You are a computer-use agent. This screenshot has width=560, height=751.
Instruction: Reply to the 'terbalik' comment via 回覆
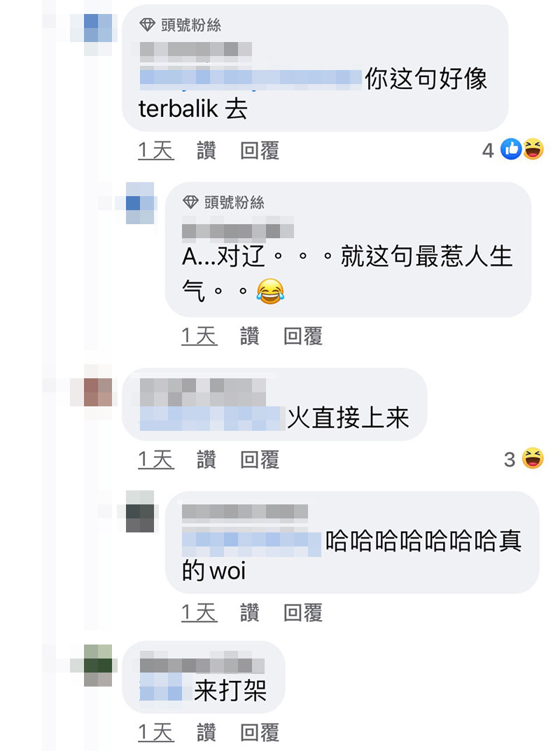click(260, 151)
